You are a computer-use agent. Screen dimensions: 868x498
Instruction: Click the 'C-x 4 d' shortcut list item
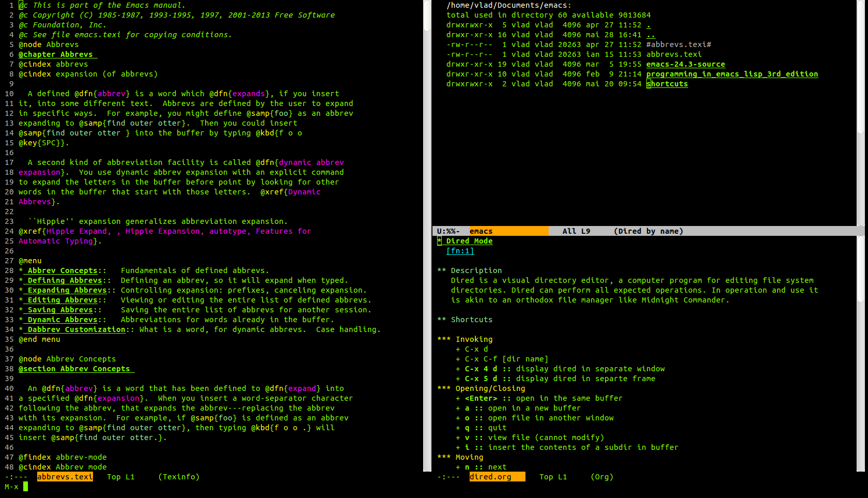[560, 369]
